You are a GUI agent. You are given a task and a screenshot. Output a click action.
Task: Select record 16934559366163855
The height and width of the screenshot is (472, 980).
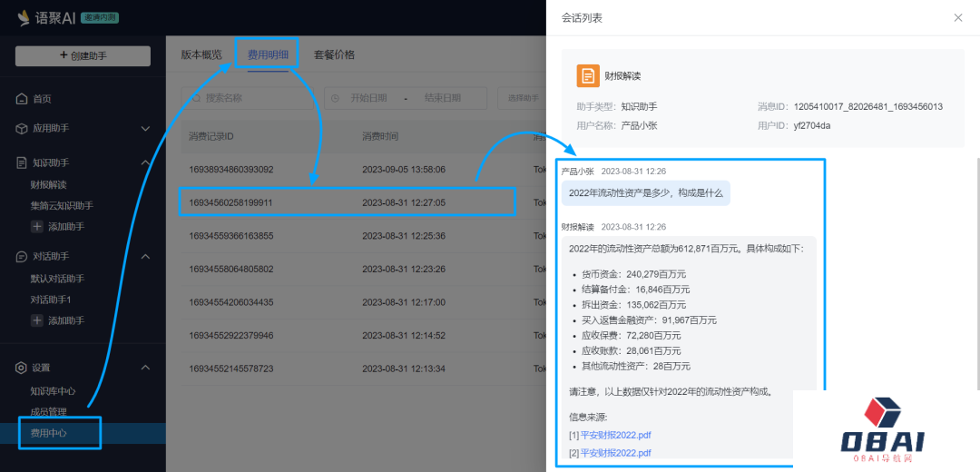tap(231, 236)
